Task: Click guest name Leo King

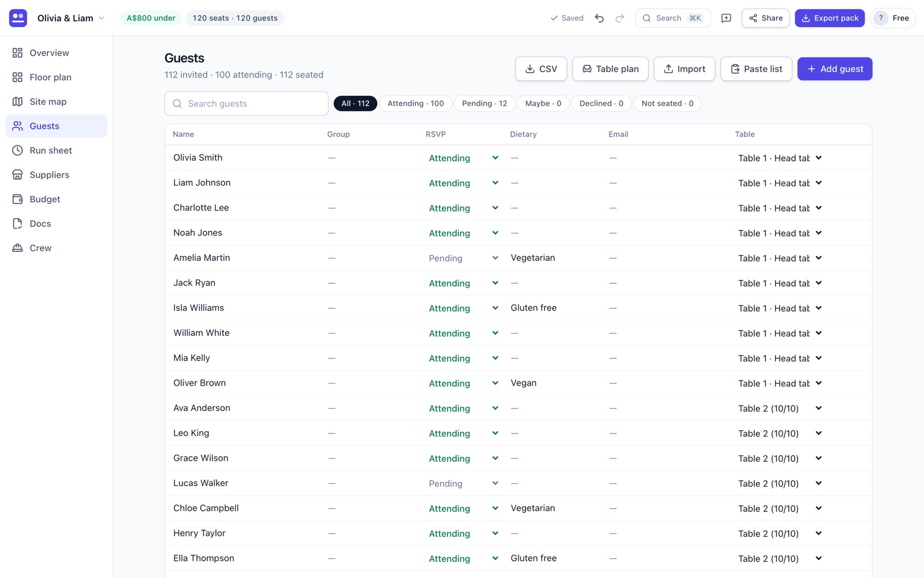Action: click(191, 433)
